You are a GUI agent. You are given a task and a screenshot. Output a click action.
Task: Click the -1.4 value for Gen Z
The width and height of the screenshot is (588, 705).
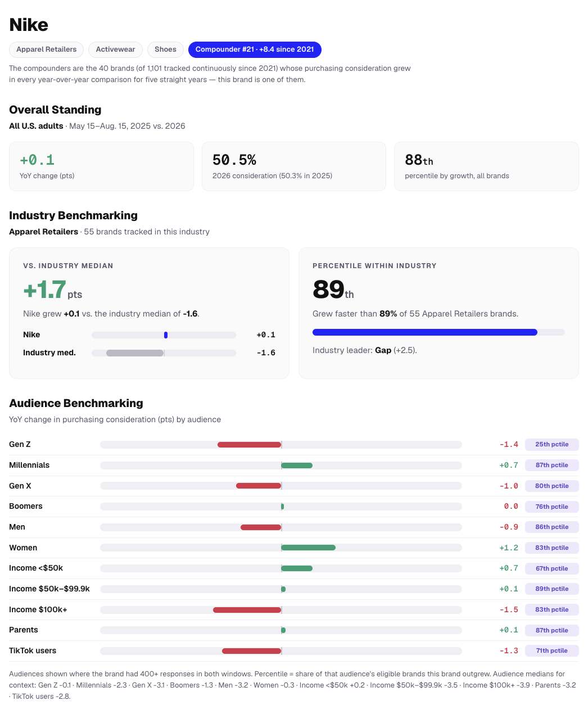pyautogui.click(x=509, y=445)
